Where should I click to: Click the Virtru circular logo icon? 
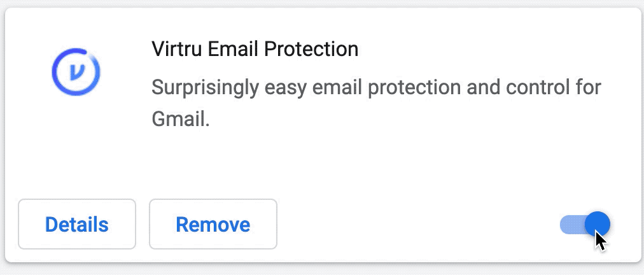(76, 73)
